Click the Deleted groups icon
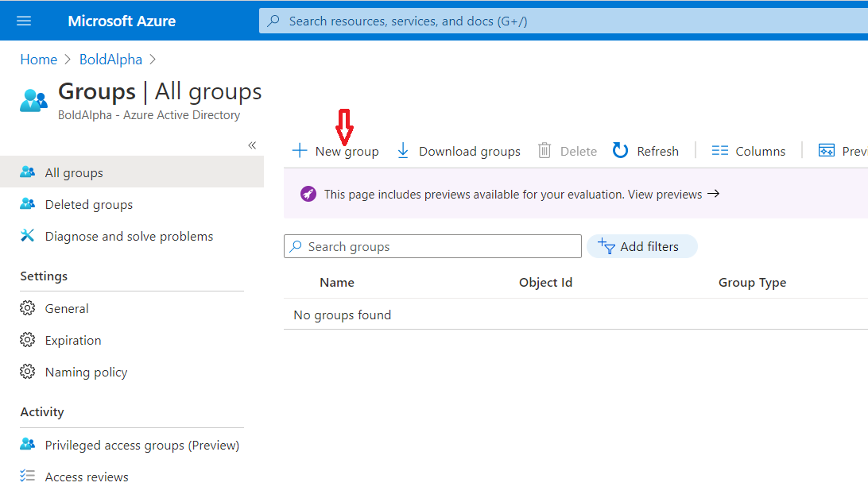This screenshot has width=868, height=498. tap(27, 204)
